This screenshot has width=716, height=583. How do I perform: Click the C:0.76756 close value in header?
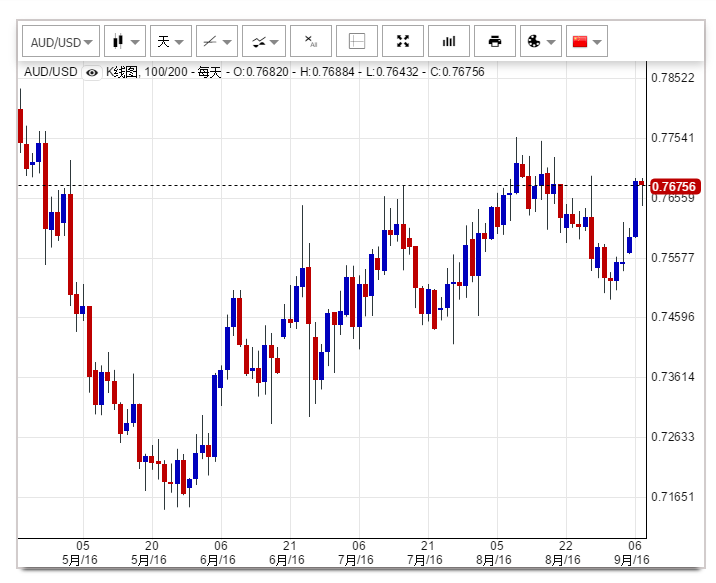click(457, 72)
